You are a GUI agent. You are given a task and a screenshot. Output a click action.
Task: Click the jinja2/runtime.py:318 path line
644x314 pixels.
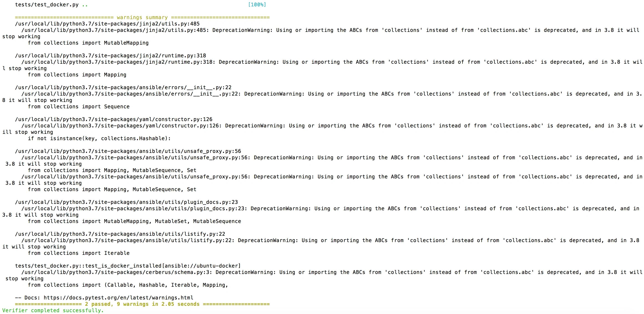tap(111, 56)
